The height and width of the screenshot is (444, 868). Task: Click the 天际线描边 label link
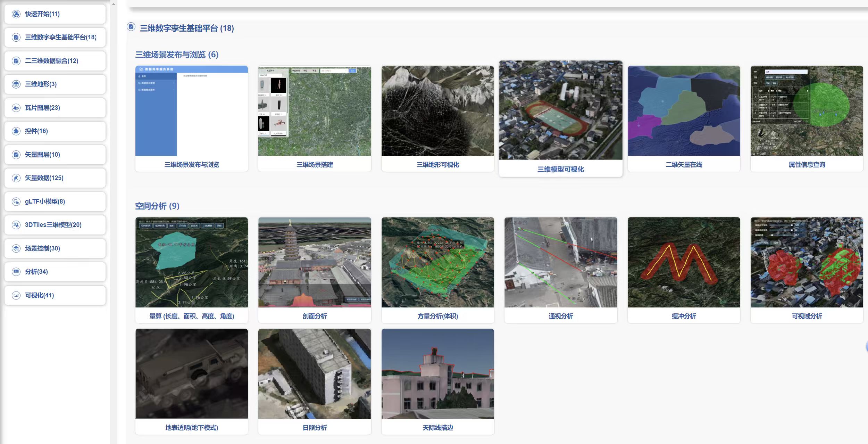pyautogui.click(x=437, y=428)
